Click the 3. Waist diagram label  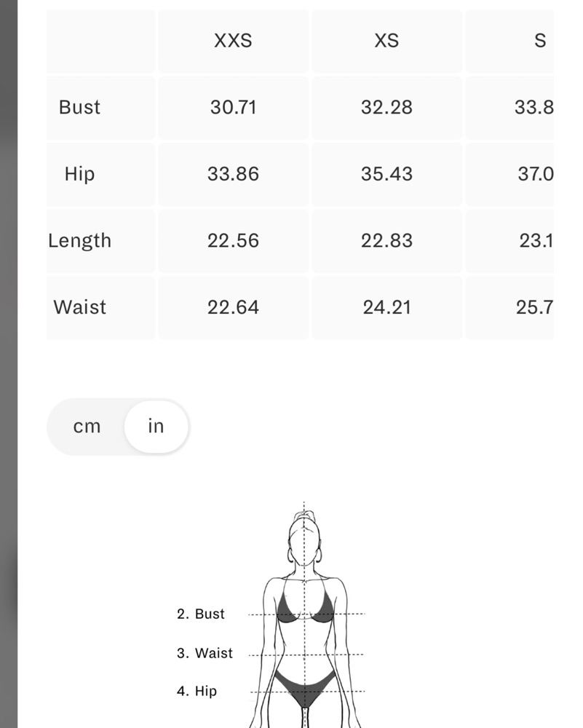[x=205, y=653]
